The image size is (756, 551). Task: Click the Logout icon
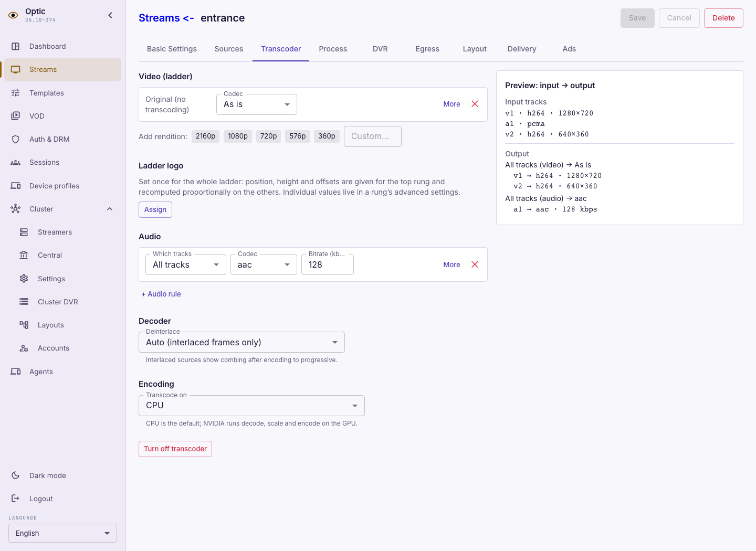tap(16, 499)
